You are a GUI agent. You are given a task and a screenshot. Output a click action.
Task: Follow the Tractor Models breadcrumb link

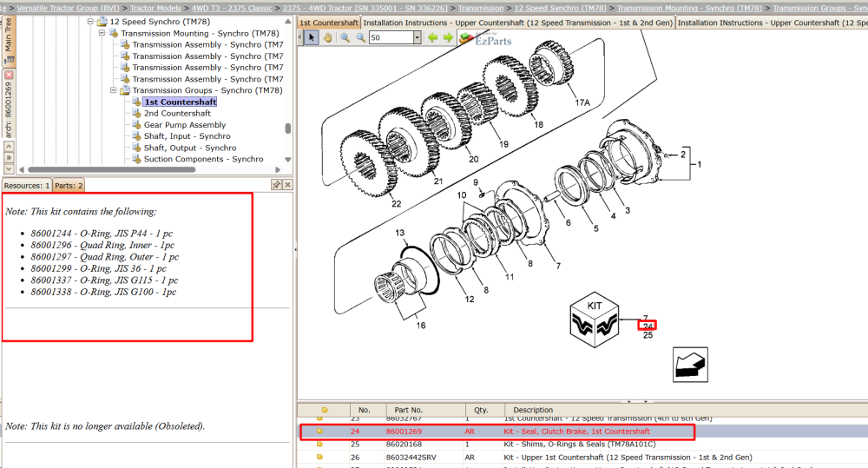[x=155, y=8]
